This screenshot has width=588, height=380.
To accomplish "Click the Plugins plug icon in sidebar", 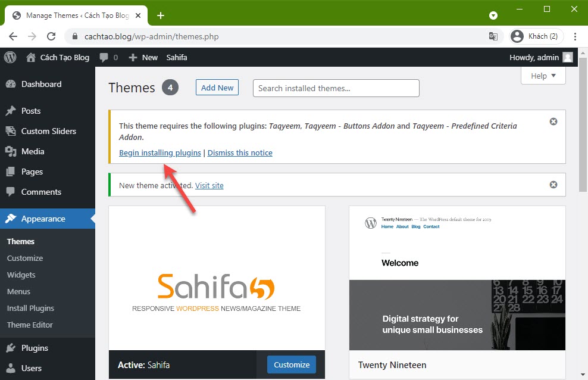I will click(11, 348).
